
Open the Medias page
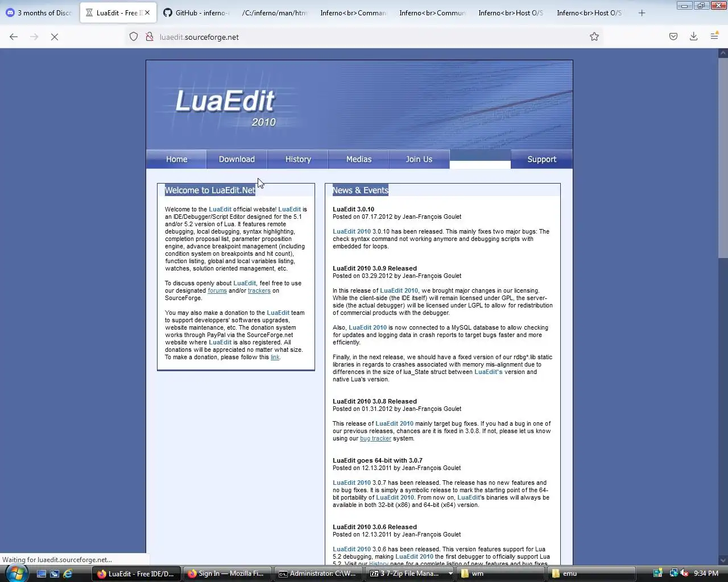click(x=359, y=159)
